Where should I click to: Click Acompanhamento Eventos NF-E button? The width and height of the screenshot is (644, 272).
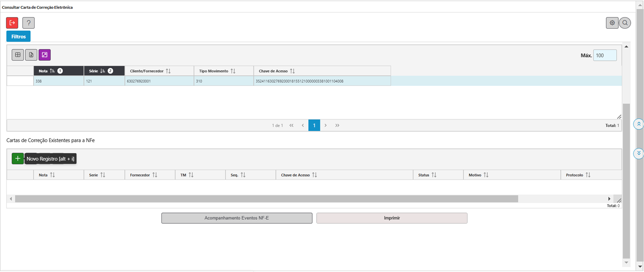click(x=236, y=218)
